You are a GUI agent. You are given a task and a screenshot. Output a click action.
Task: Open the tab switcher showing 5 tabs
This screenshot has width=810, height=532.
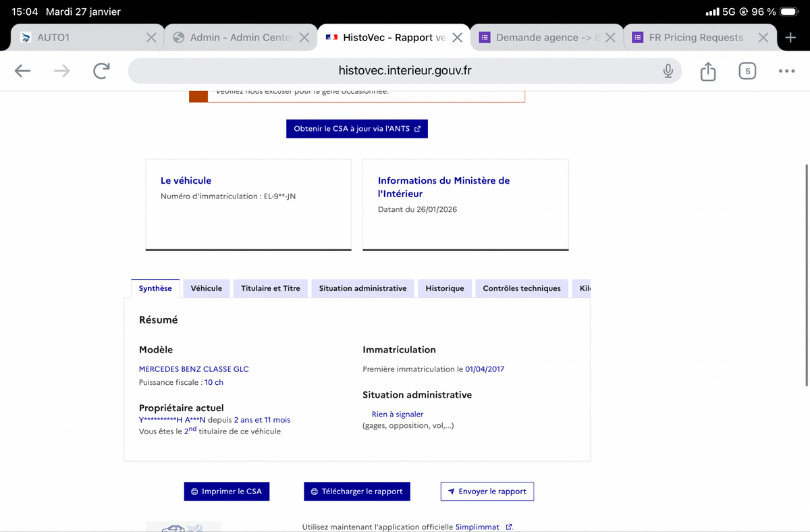point(747,71)
